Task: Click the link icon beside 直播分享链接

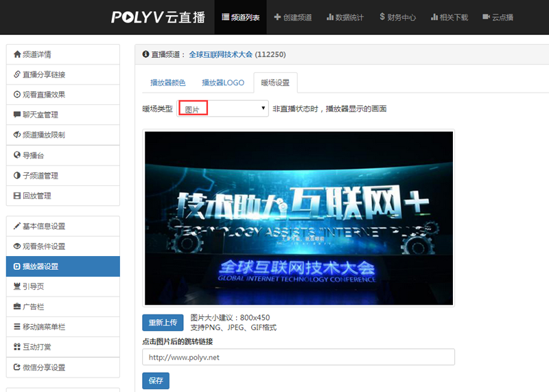Action: click(17, 74)
